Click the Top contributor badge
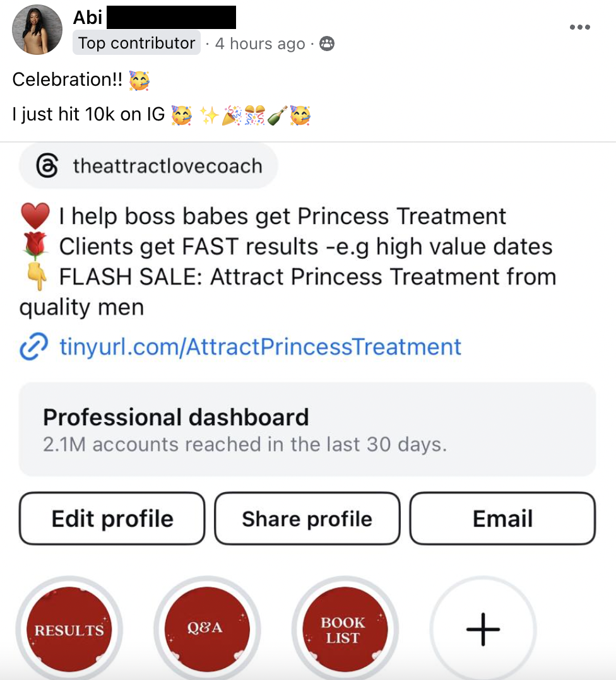This screenshot has height=680, width=616. pos(136,44)
